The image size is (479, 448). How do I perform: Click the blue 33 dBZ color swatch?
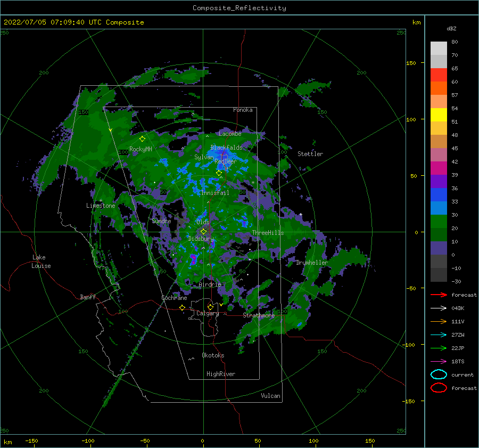pos(439,195)
